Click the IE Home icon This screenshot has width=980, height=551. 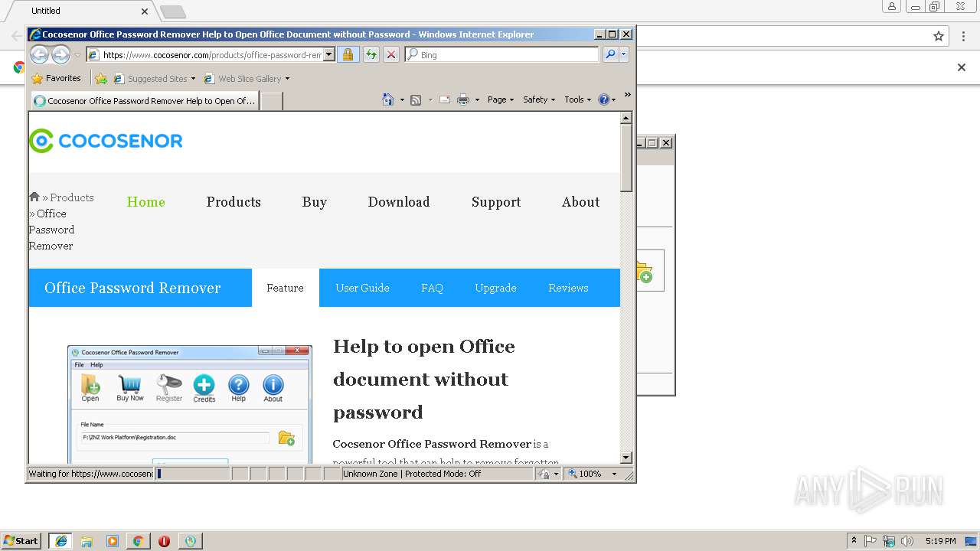pyautogui.click(x=388, y=99)
